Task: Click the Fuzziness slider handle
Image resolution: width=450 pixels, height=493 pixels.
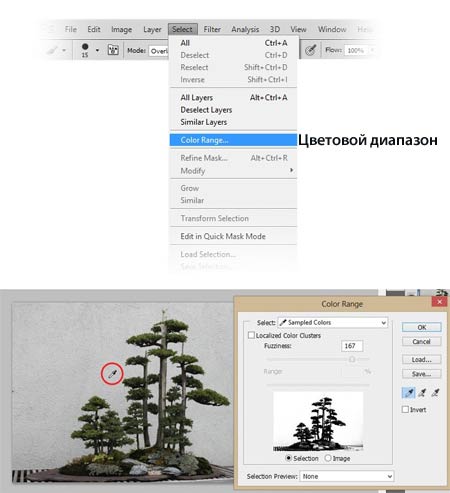Action: click(x=352, y=359)
